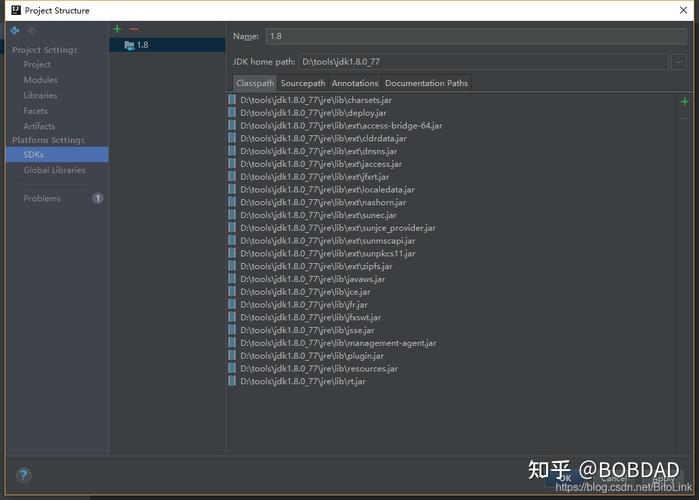Close the Project Structure dialog
The height and width of the screenshot is (500, 699).
tap(683, 10)
